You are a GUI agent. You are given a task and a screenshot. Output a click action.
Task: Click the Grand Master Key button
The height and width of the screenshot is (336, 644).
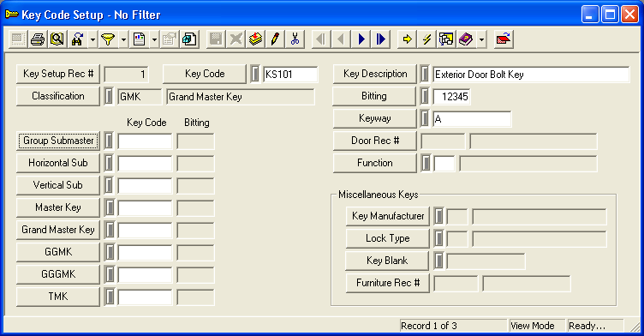coord(58,230)
